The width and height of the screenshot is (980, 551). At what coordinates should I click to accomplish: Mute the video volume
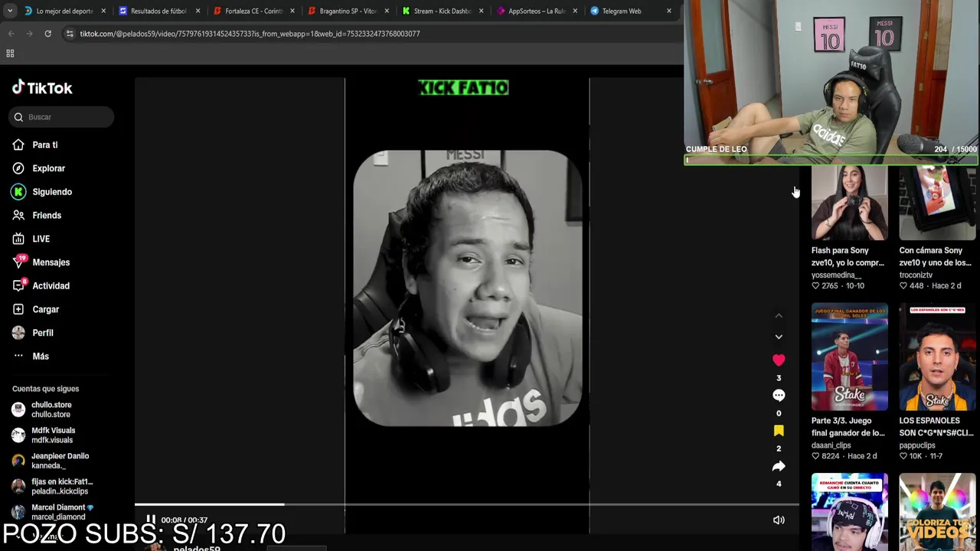click(x=779, y=520)
